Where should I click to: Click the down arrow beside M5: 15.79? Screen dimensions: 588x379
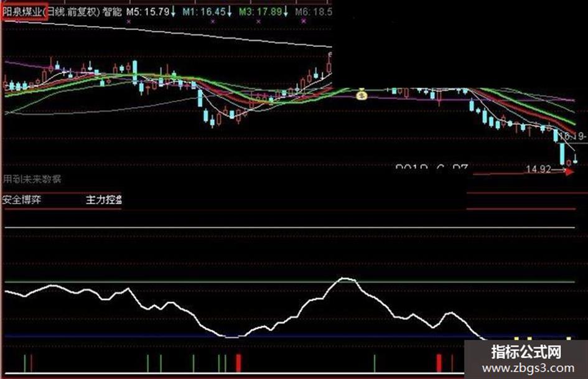[x=173, y=12]
